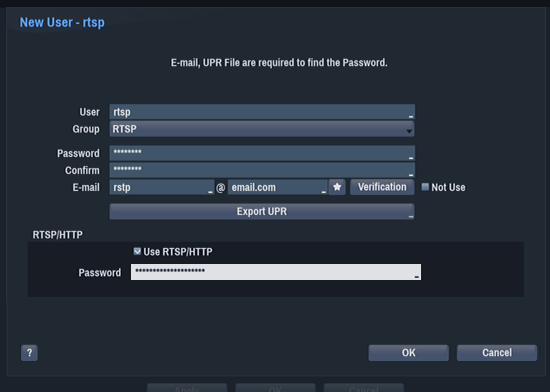Click the User field containing rtsp
Image resolution: width=550 pixels, height=392 pixels.
262,112
